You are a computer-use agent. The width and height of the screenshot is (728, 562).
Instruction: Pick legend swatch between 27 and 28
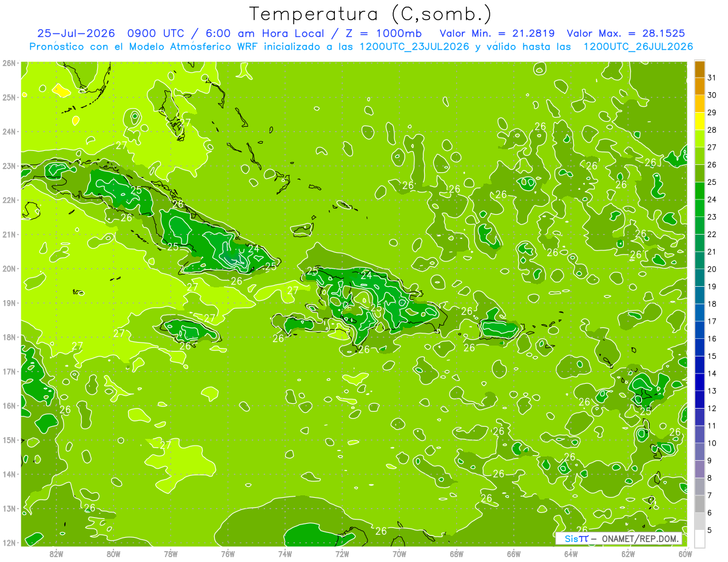[x=699, y=139]
